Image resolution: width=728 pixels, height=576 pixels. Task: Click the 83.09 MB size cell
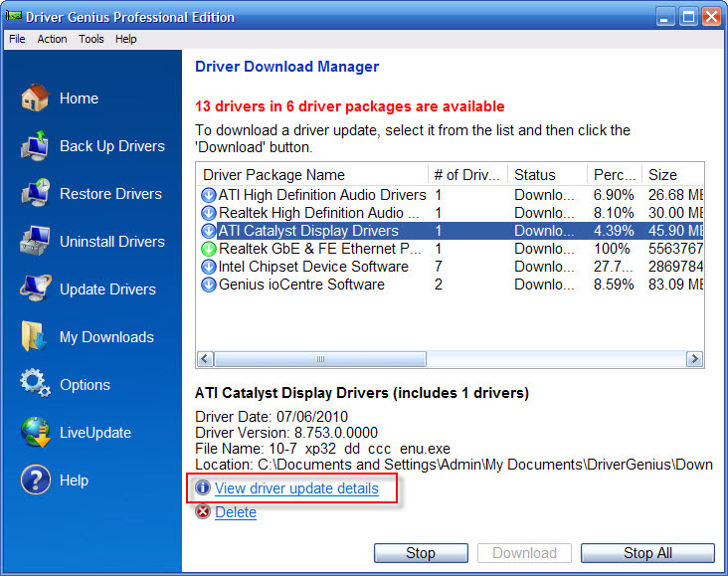click(675, 285)
